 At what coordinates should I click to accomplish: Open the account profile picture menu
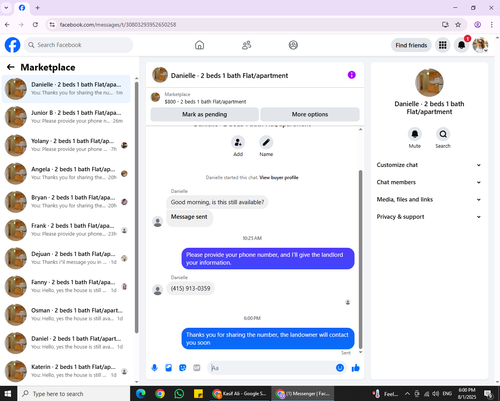click(x=480, y=45)
